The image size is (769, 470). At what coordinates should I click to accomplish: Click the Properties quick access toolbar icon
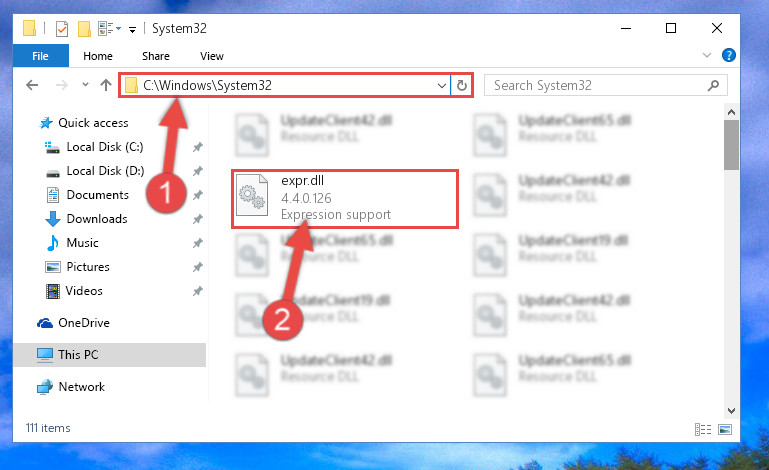tap(62, 29)
